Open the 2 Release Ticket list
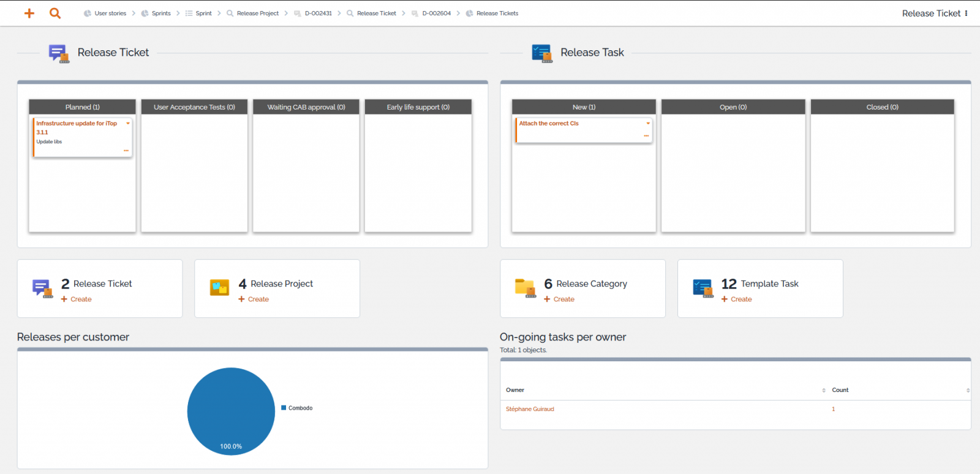The width and height of the screenshot is (980, 474). click(x=96, y=284)
